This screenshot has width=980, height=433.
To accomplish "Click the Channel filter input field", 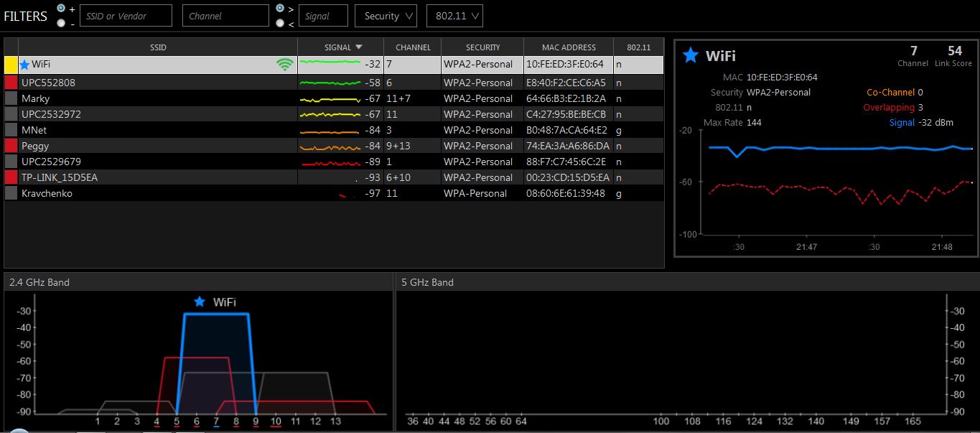I will point(225,16).
